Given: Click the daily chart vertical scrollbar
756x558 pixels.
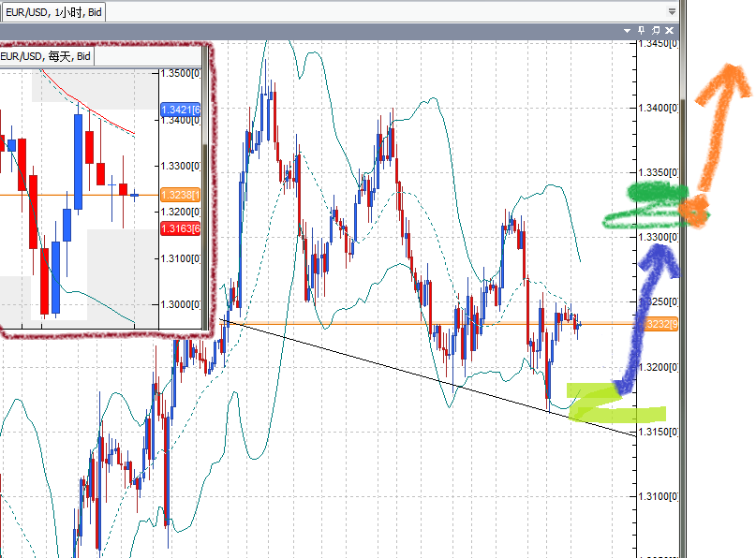Looking at the screenshot, I should pyautogui.click(x=205, y=188).
